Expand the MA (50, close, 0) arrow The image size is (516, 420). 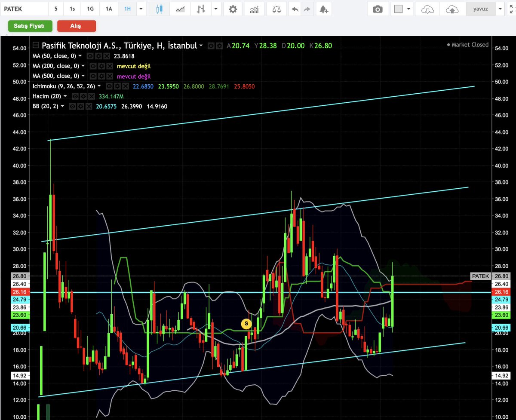click(x=80, y=56)
